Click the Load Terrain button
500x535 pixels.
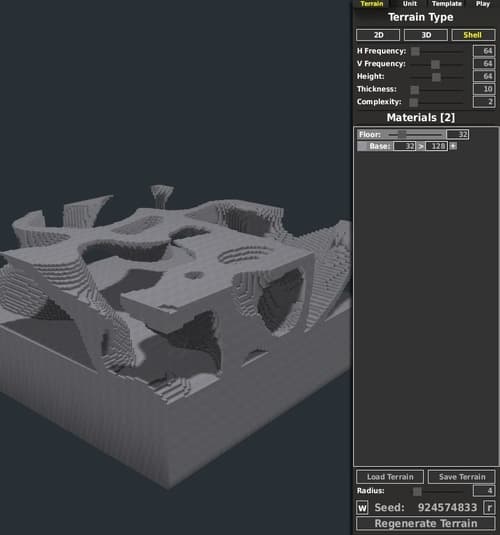point(390,477)
